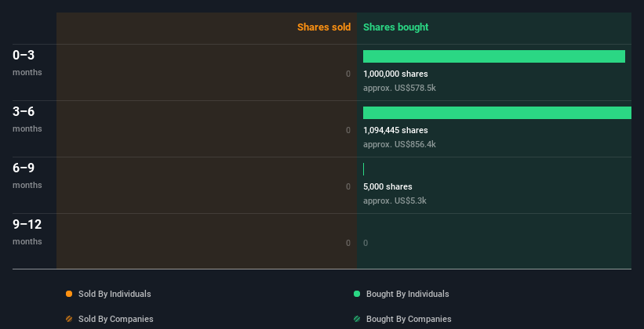Click the green Bought By Individuals legend dot
The width and height of the screenshot is (644, 329).
coord(357,294)
